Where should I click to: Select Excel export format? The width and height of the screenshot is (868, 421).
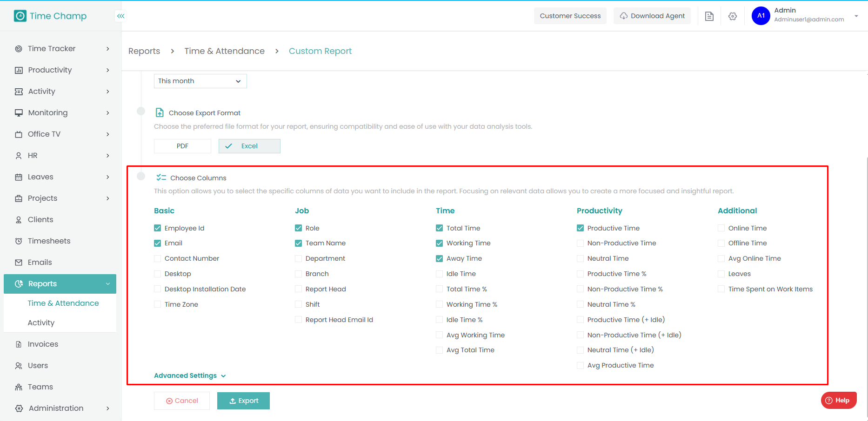click(249, 146)
